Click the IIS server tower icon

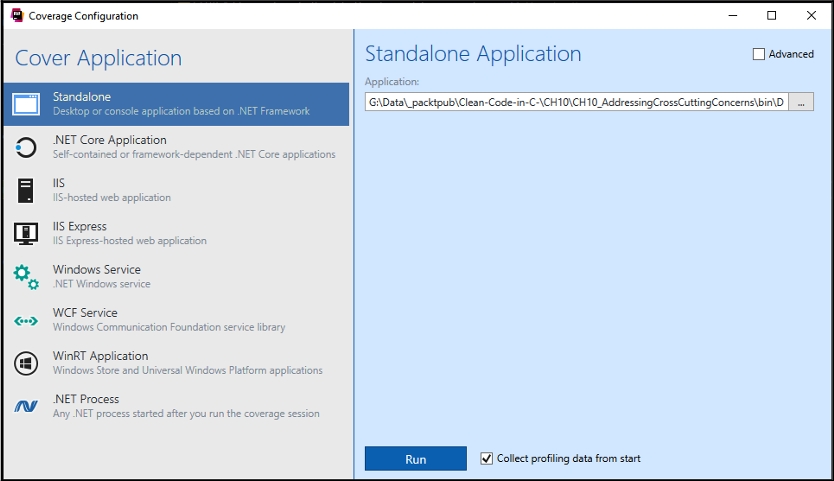26,190
